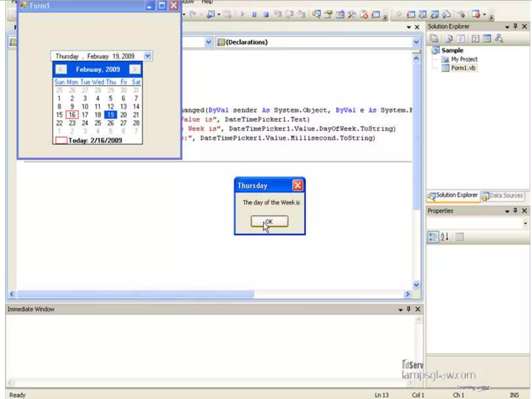Click 'Ln 13' in the status bar
This screenshot has width=532, height=399.
click(x=382, y=395)
